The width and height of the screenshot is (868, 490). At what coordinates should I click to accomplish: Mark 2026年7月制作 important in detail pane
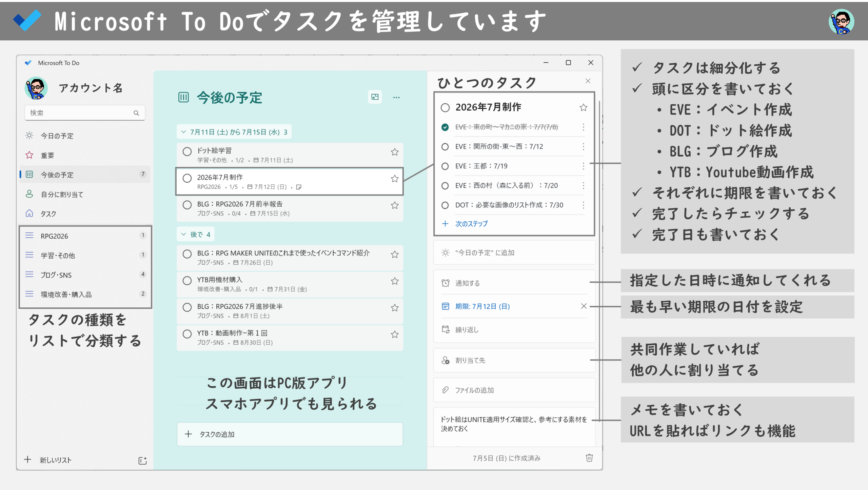(583, 108)
